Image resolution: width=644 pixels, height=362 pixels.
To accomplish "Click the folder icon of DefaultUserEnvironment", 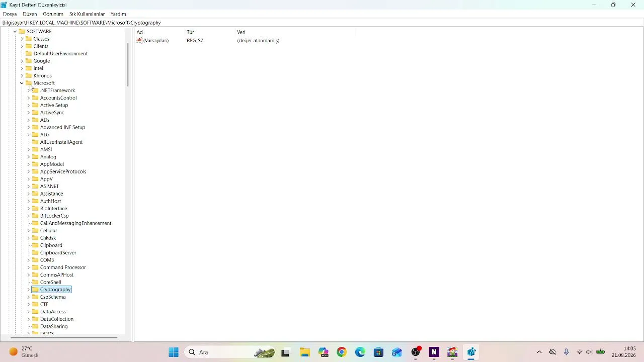I will coord(29,53).
